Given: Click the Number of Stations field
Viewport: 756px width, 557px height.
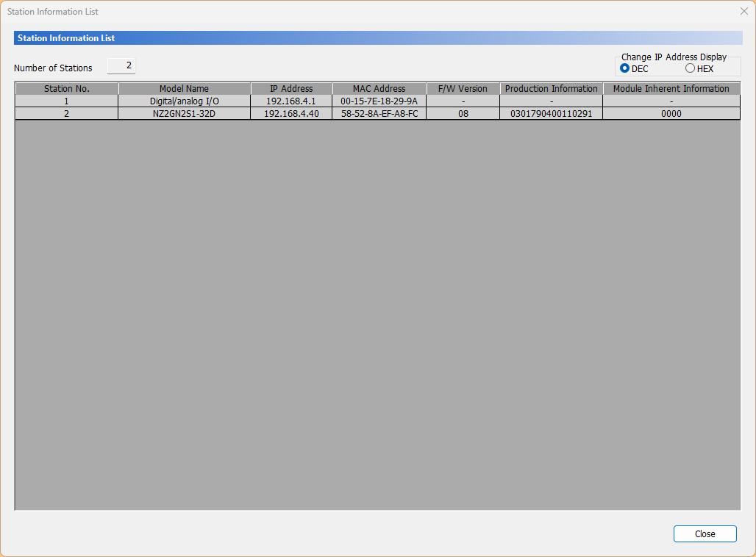Looking at the screenshot, I should [121, 66].
